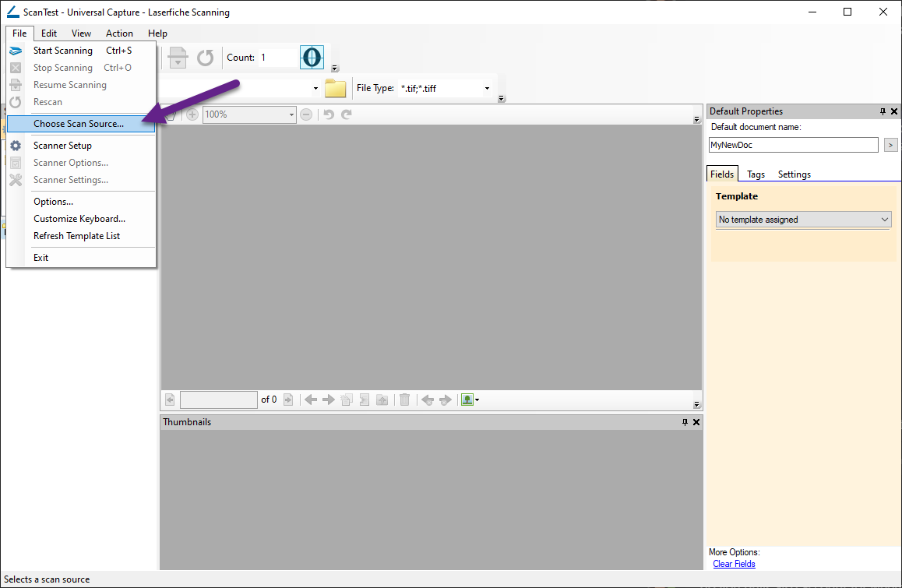
Task: Click the Default document name input field
Action: (794, 145)
